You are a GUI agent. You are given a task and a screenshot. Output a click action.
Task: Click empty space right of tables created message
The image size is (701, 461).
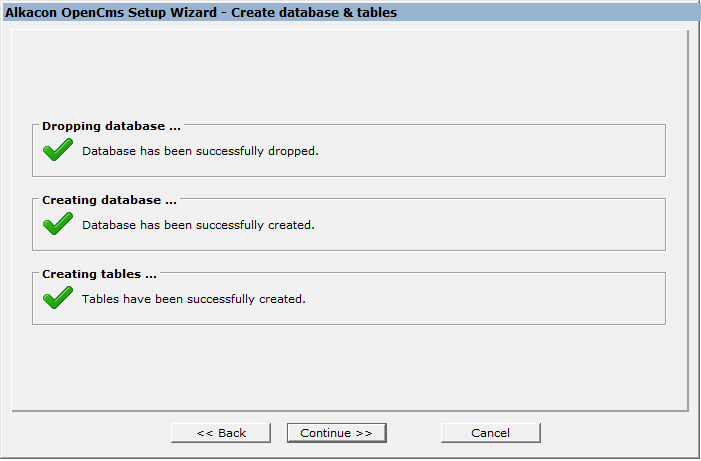(x=480, y=299)
